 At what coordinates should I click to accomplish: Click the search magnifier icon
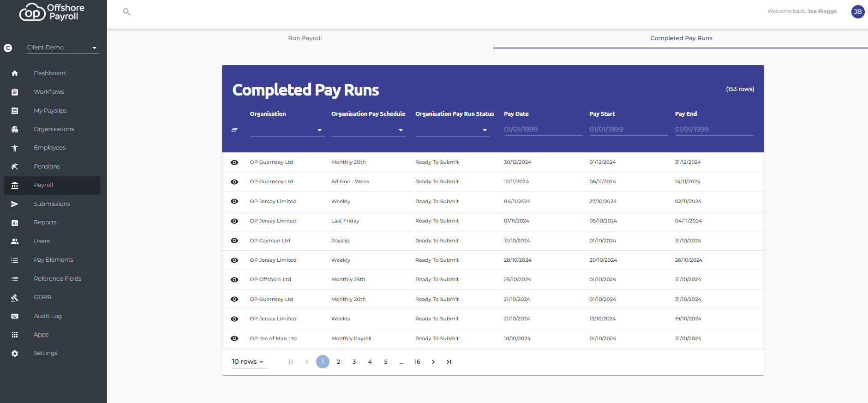[126, 12]
